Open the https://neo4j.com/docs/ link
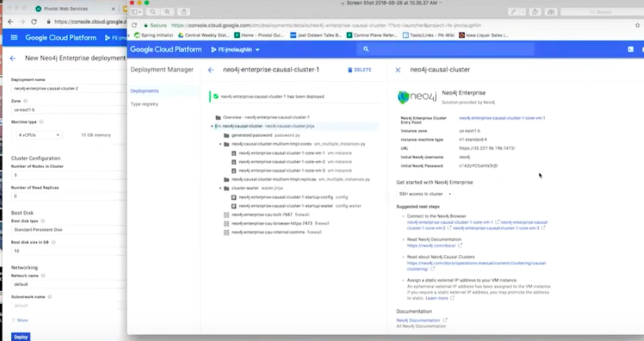Viewport: 644px width, 341px height. tap(431, 246)
